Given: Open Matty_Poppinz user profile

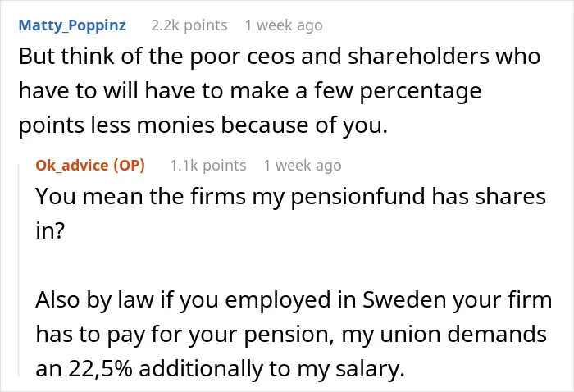Looking at the screenshot, I should (72, 25).
